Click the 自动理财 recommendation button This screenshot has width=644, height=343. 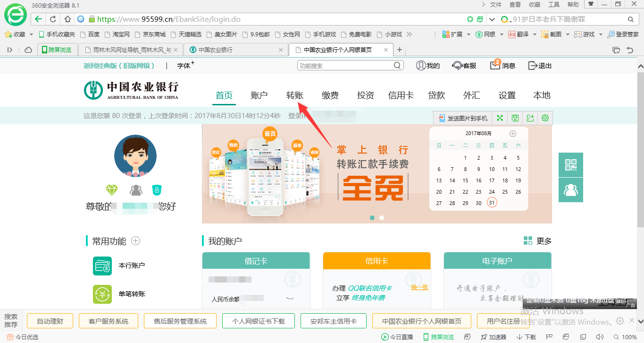(x=50, y=321)
